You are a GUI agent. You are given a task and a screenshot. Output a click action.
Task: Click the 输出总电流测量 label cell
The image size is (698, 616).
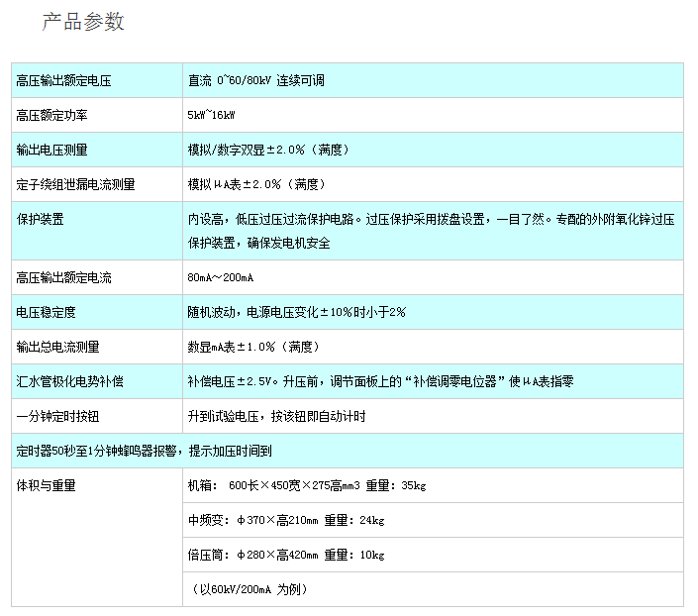point(57,347)
